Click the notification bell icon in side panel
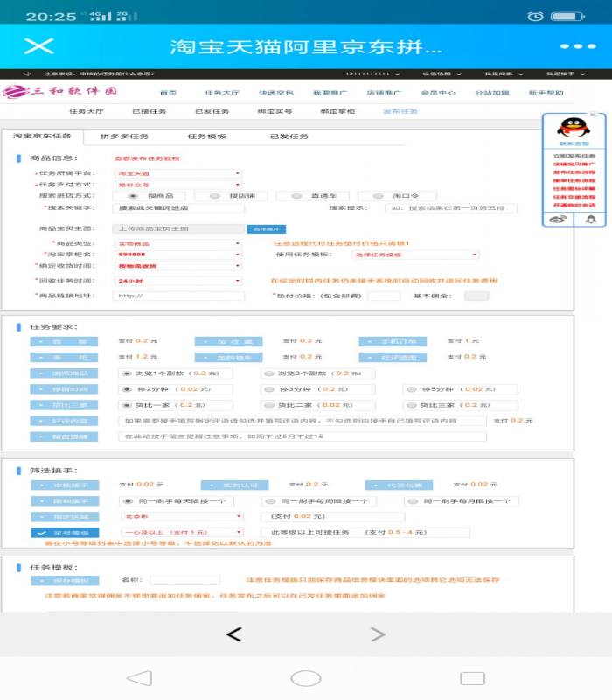The width and height of the screenshot is (612, 700). pos(591,219)
